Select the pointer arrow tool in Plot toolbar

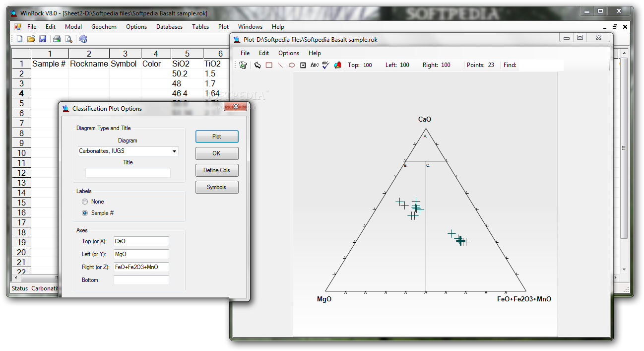tap(258, 65)
